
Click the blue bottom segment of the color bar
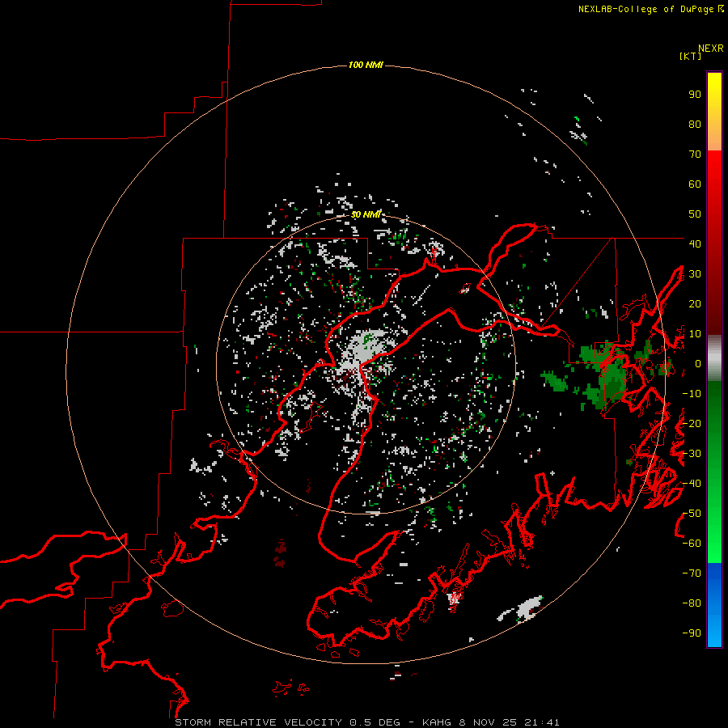click(714, 605)
